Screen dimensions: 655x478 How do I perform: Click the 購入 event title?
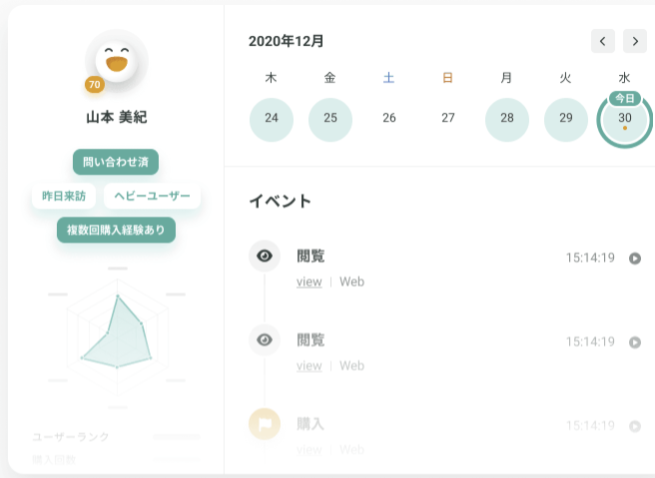tap(310, 424)
